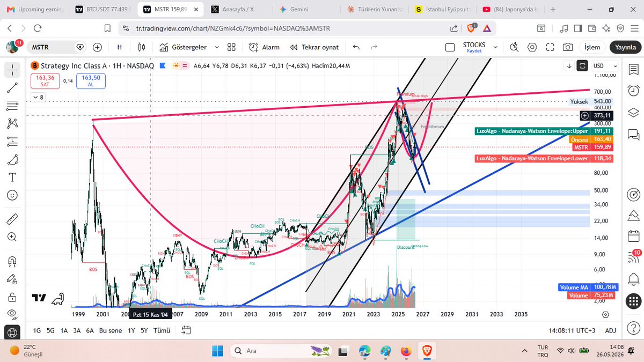Select the 1G date range
Viewport: 644px width, 362px height.
click(x=37, y=330)
